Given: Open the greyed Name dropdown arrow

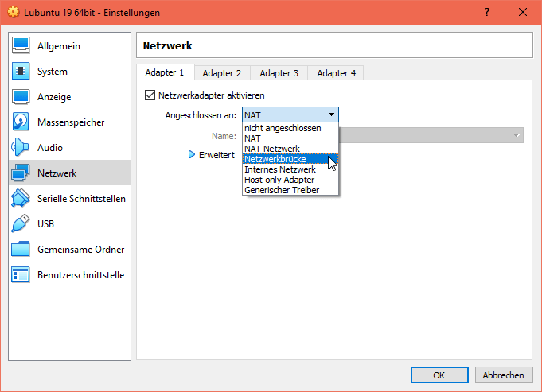Looking at the screenshot, I should (x=517, y=136).
